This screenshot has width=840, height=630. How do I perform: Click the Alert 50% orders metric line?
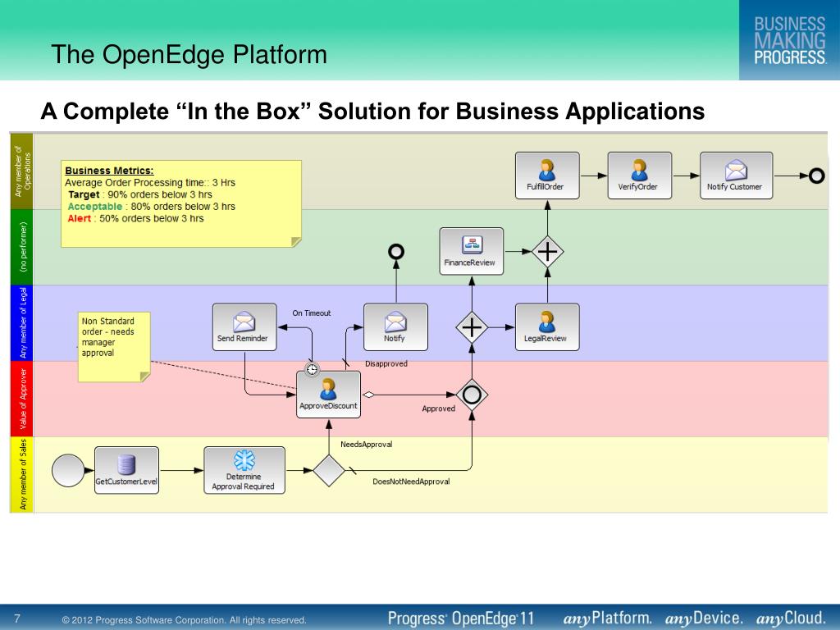click(x=135, y=218)
